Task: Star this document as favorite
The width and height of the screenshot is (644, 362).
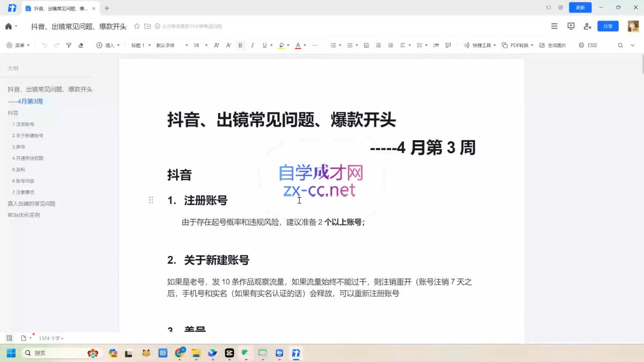Action: [137, 26]
